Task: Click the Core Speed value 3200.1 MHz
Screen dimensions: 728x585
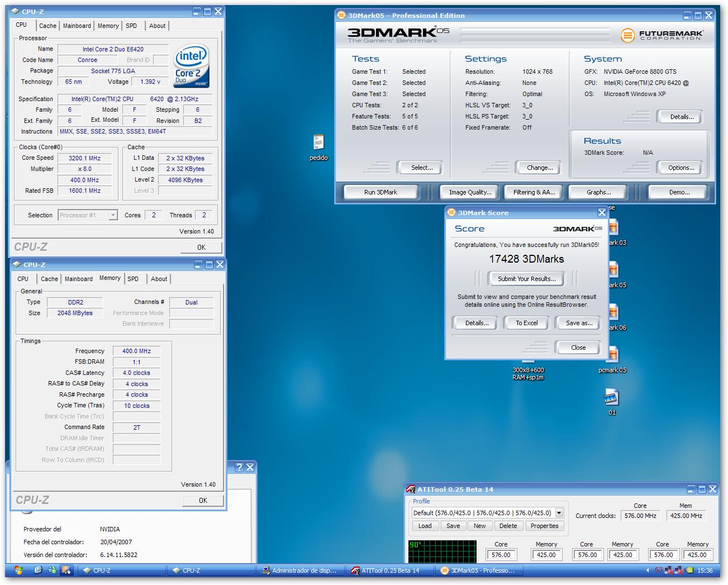Action: [85, 158]
